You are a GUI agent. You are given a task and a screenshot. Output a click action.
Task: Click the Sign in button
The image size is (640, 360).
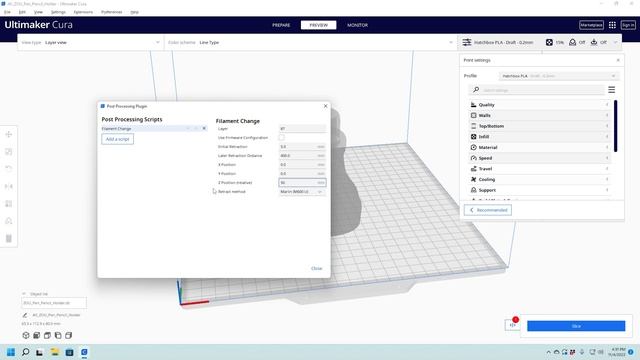coord(628,25)
